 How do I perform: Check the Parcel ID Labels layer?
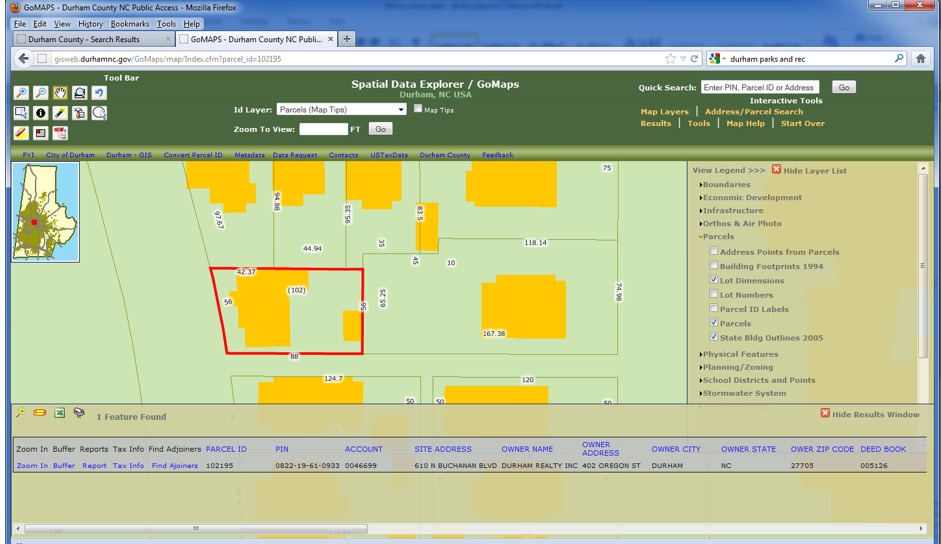714,309
